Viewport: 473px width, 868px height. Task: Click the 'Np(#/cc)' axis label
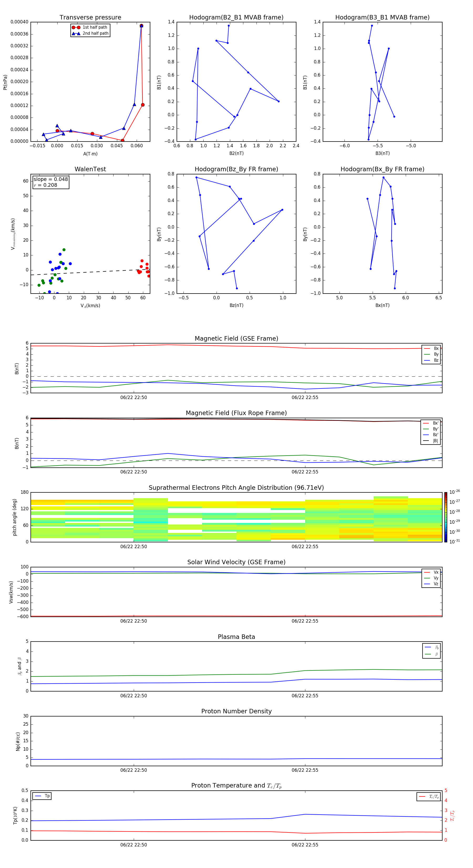click(x=18, y=741)
